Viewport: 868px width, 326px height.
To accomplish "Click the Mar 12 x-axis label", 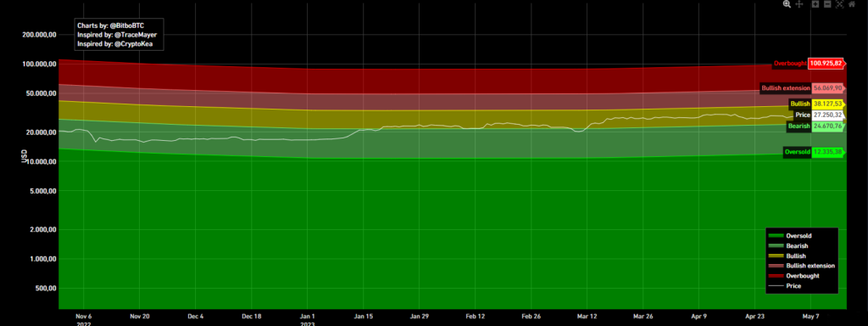I will pyautogui.click(x=587, y=316).
